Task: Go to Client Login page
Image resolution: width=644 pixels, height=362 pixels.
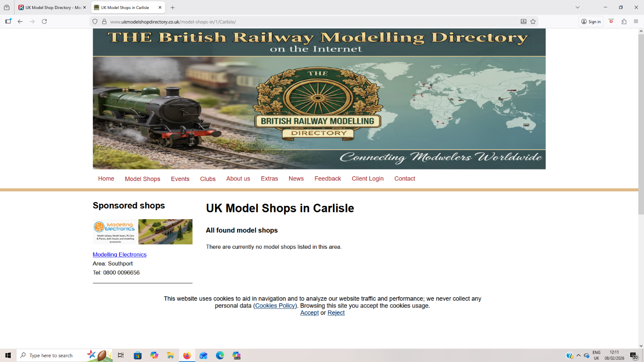Action: (368, 178)
